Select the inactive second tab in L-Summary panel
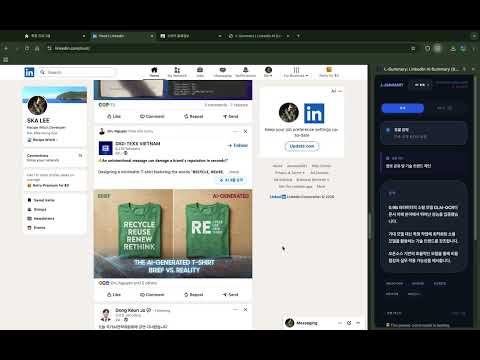 (444, 108)
